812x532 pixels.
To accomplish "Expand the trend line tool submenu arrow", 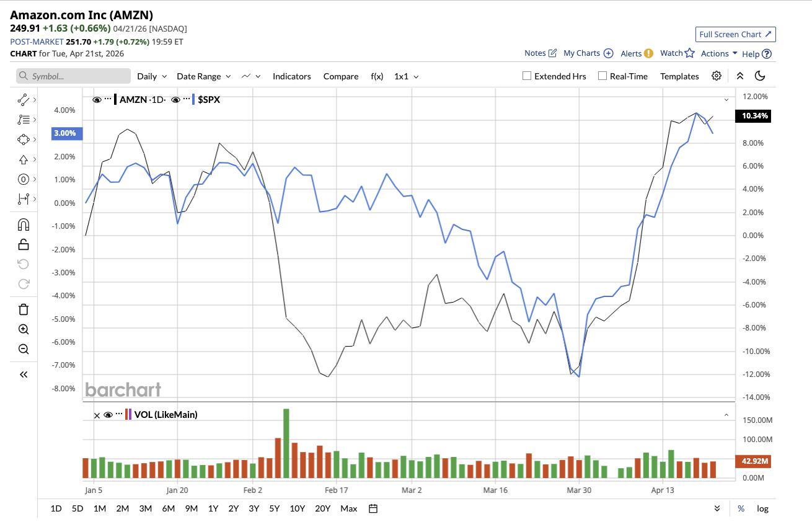I will pyautogui.click(x=35, y=99).
